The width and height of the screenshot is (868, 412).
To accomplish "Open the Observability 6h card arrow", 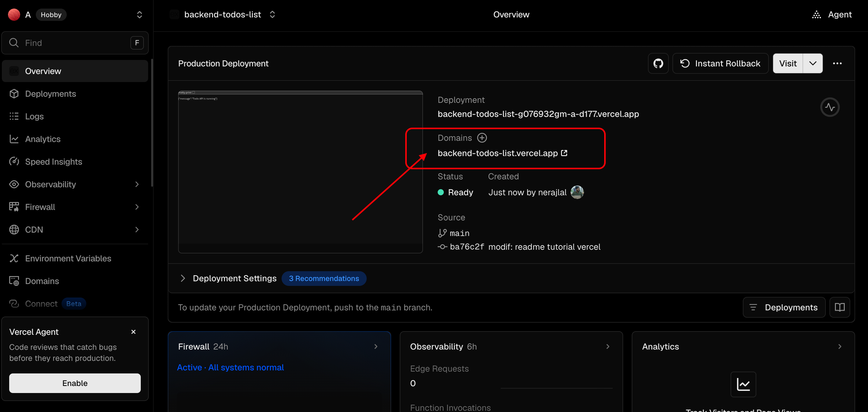I will (608, 346).
